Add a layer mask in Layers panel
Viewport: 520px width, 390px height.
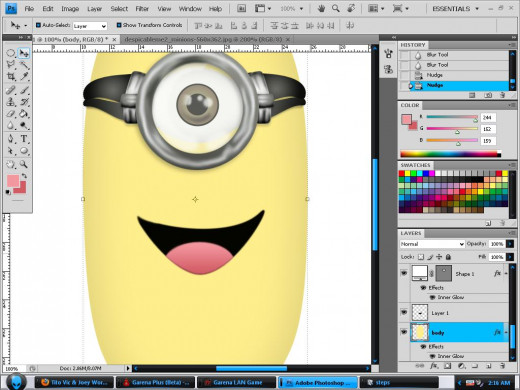447,366
